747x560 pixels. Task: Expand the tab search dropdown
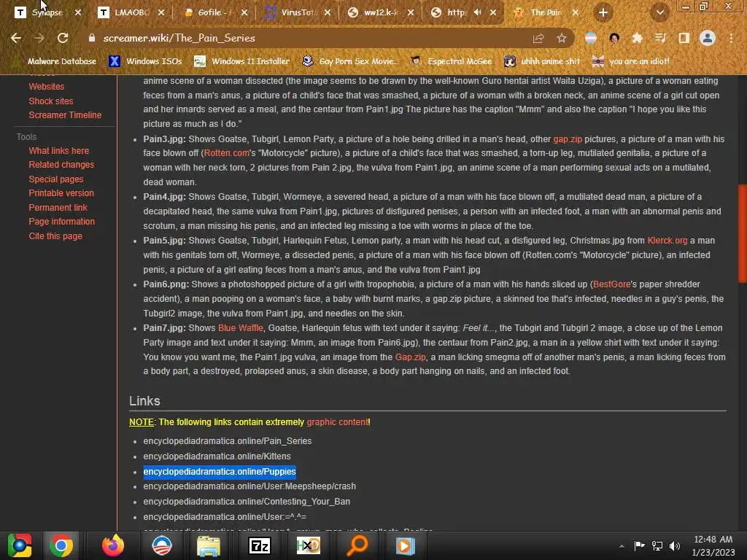click(x=659, y=13)
